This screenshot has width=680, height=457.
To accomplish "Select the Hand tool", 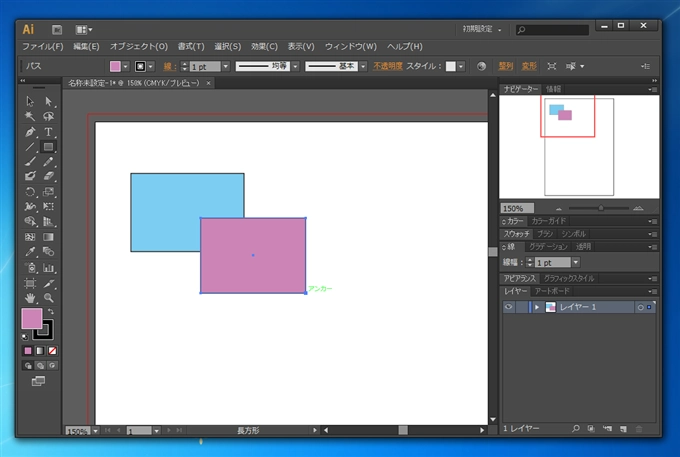I will pyautogui.click(x=30, y=298).
